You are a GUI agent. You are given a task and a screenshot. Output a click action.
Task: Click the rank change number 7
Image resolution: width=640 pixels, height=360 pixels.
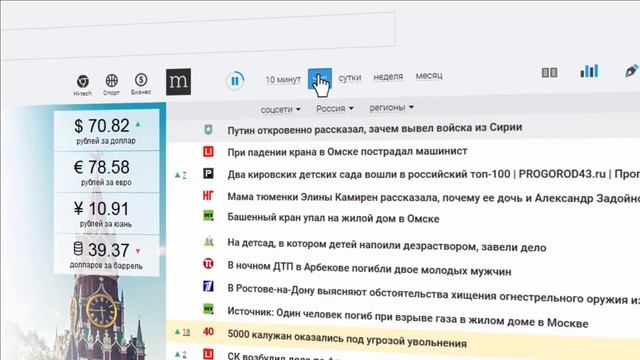click(x=184, y=175)
